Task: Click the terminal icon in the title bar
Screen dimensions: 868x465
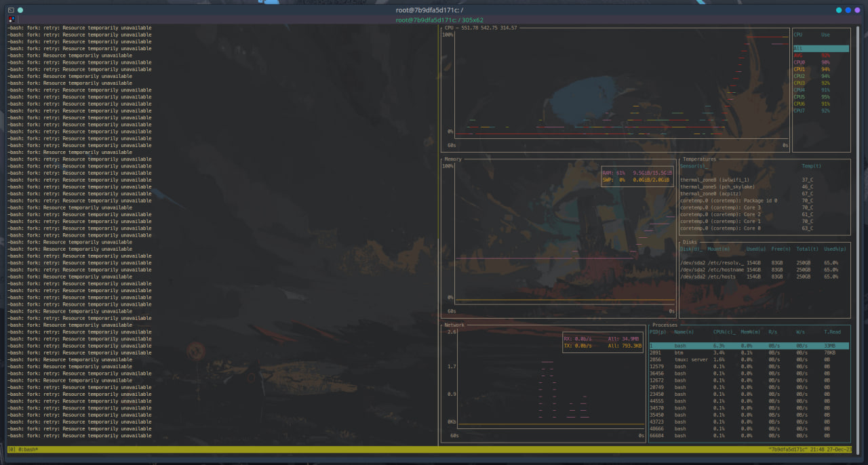Action: pyautogui.click(x=11, y=10)
